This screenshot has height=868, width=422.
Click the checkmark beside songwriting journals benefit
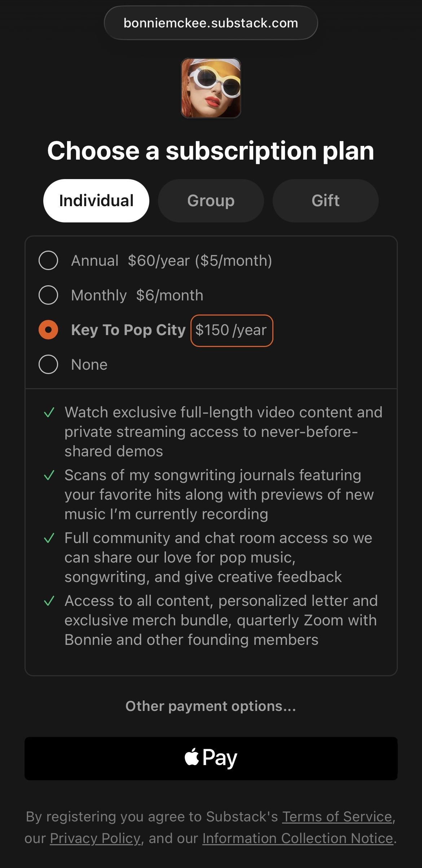click(49, 475)
